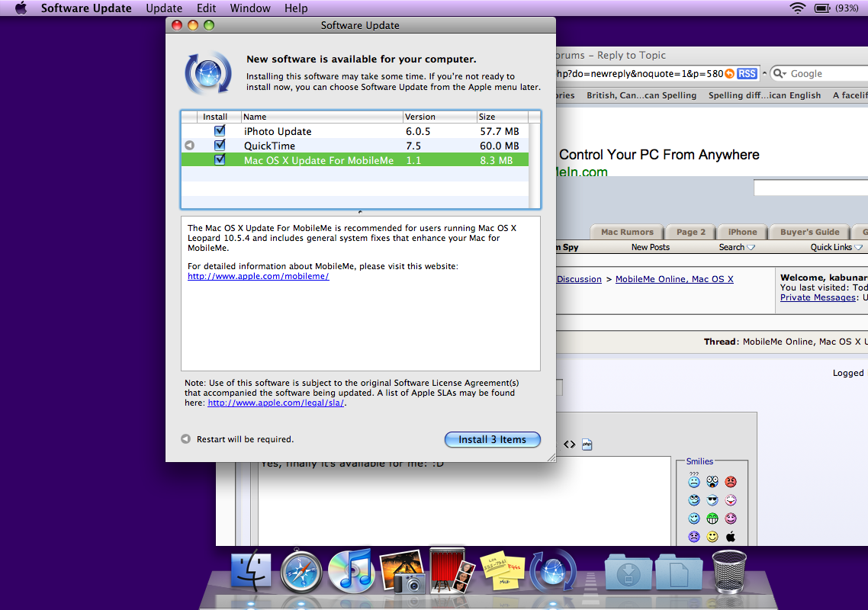Open the apple.com/mobileme link
868x610 pixels.
(x=259, y=276)
